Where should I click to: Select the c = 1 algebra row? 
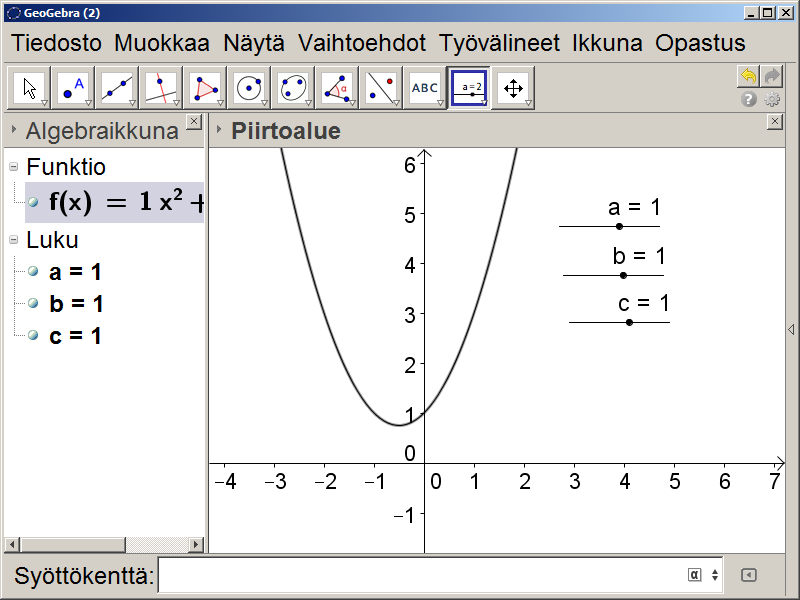click(75, 336)
